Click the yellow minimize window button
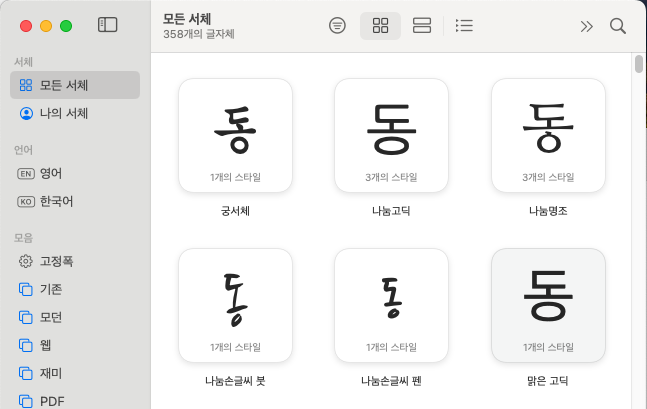Image resolution: width=647 pixels, height=409 pixels. point(46,26)
